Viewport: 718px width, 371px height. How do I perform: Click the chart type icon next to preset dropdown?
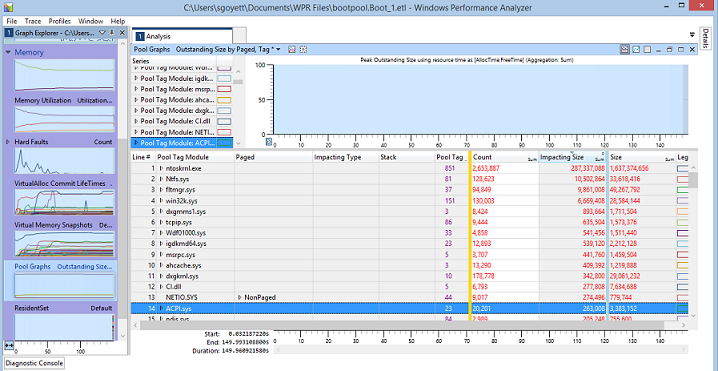click(x=291, y=49)
